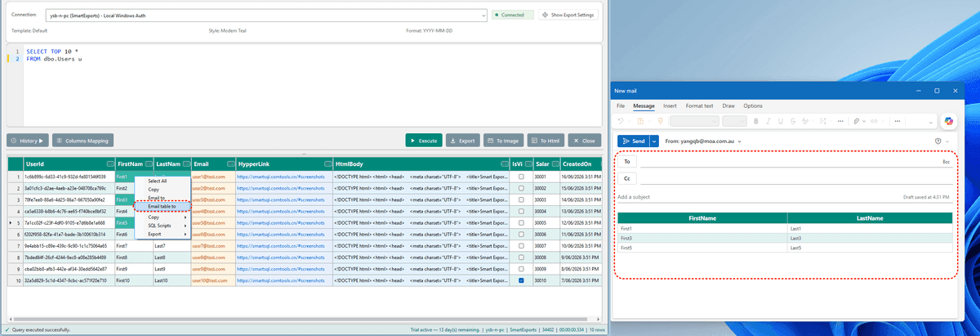This screenshot has height=336, width=980.
Task: Choose Email table to in context menu
Action: 162,207
